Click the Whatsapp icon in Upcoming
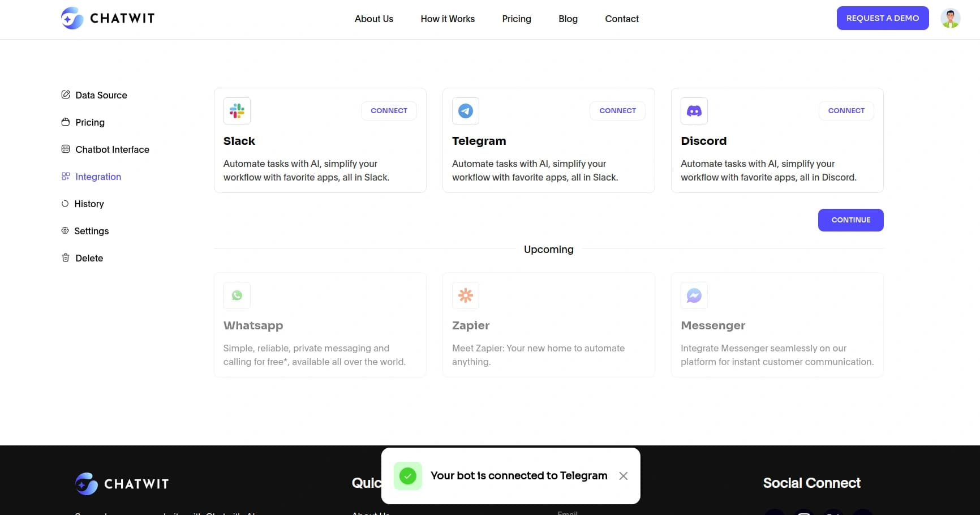 [x=237, y=295]
